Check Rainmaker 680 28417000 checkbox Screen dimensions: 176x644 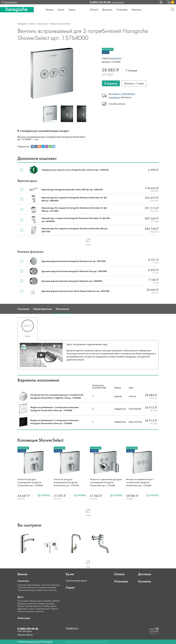[x=22, y=230]
